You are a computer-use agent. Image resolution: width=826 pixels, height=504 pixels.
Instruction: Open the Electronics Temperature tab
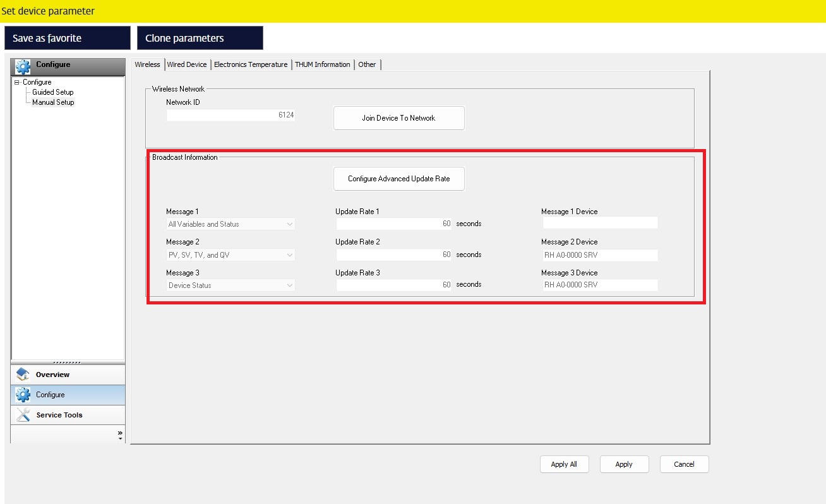(x=251, y=64)
